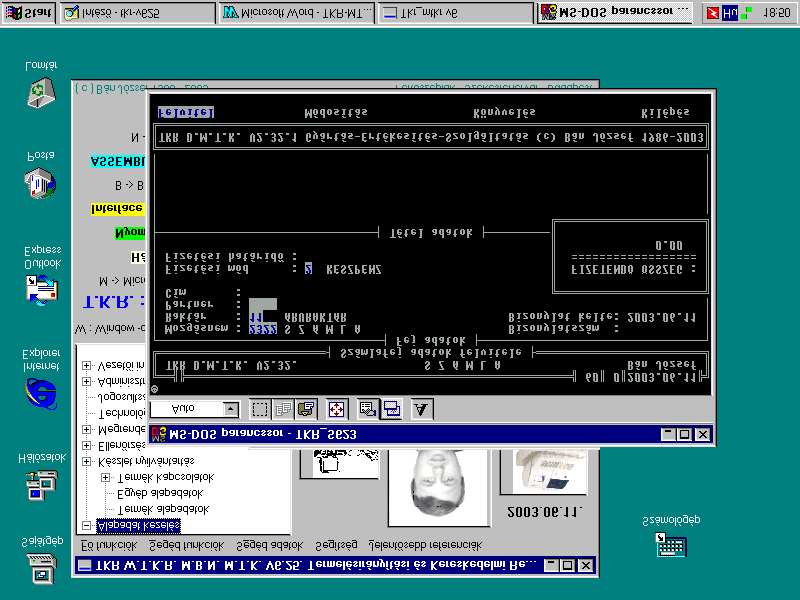
Task: Open Segéd funkciók menu in TKR window
Action: (x=186, y=545)
